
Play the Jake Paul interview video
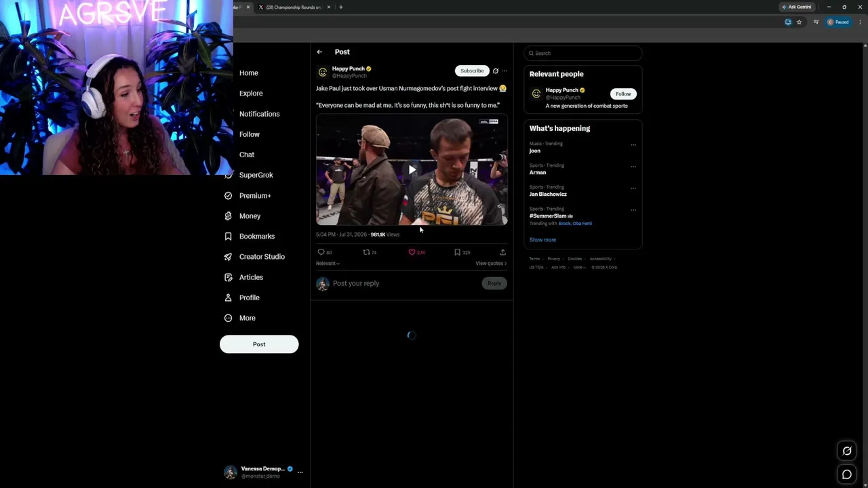coord(412,169)
